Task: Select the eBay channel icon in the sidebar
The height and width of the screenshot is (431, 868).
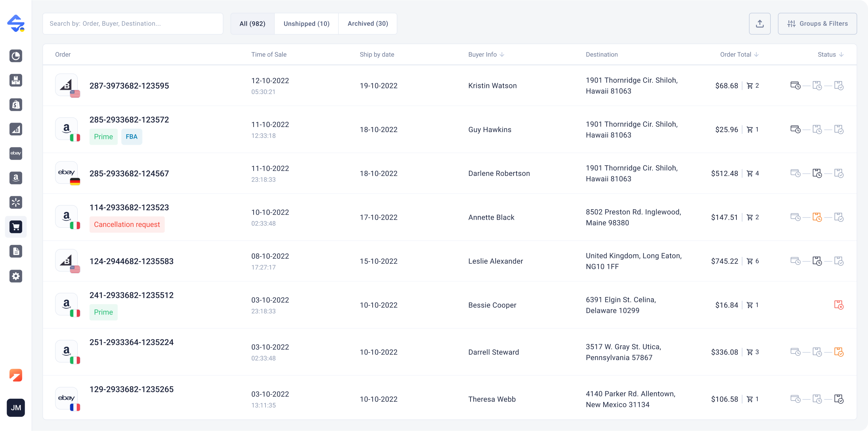Action: (16, 153)
